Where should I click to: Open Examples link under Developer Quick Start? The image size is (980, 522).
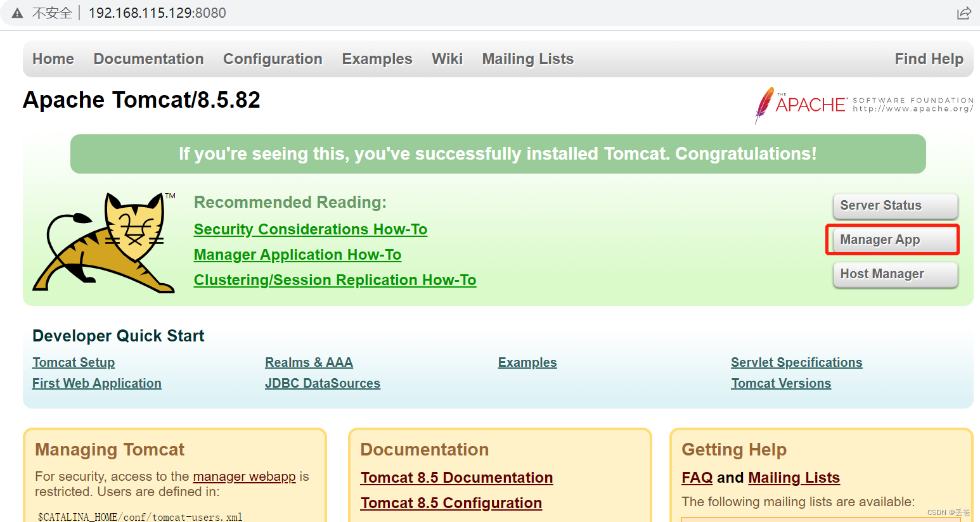click(527, 362)
